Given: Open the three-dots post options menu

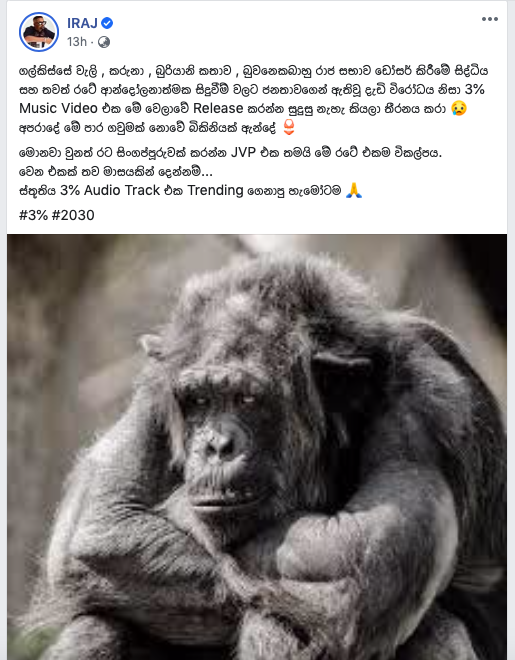Looking at the screenshot, I should click(x=490, y=19).
